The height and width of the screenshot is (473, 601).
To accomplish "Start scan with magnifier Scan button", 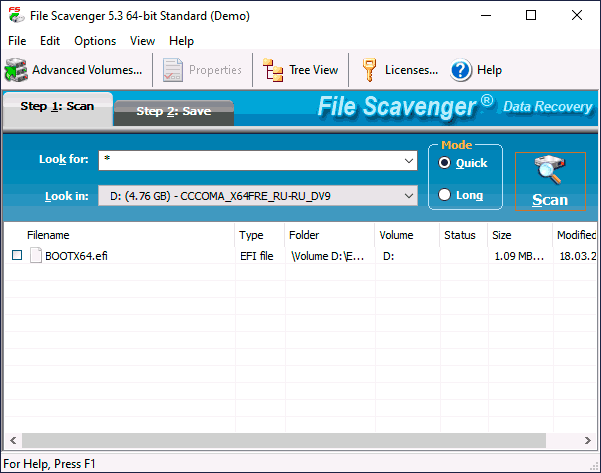I will (x=550, y=181).
